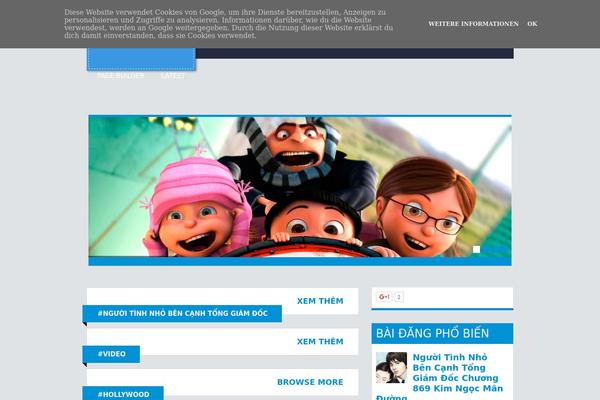Open popular post thumbnail of the couple

(391, 368)
